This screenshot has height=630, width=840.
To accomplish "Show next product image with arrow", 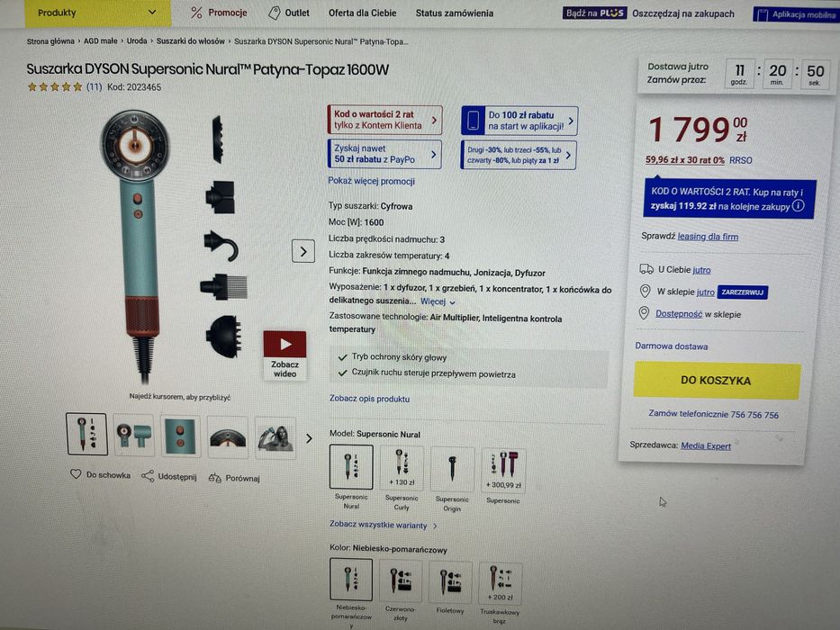I will tap(303, 251).
